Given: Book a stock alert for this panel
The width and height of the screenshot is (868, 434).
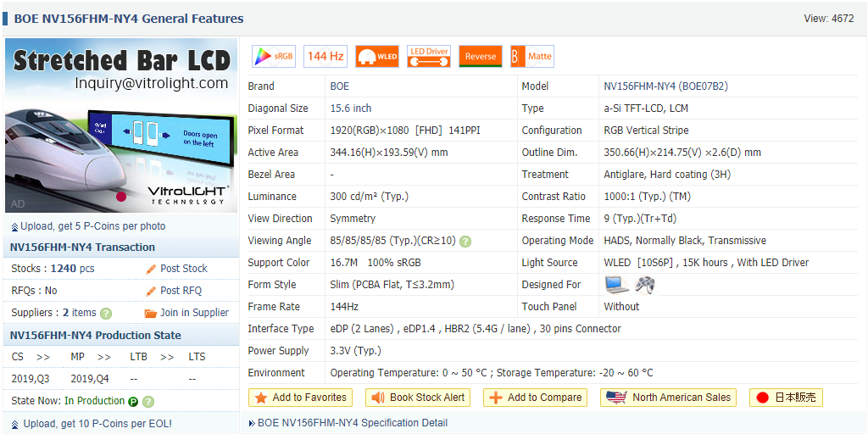Looking at the screenshot, I should (418, 398).
